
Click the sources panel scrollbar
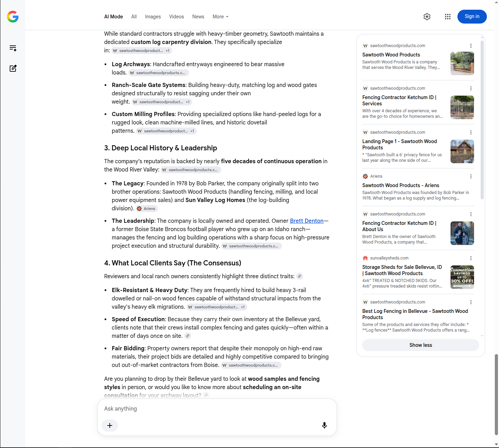482,120
